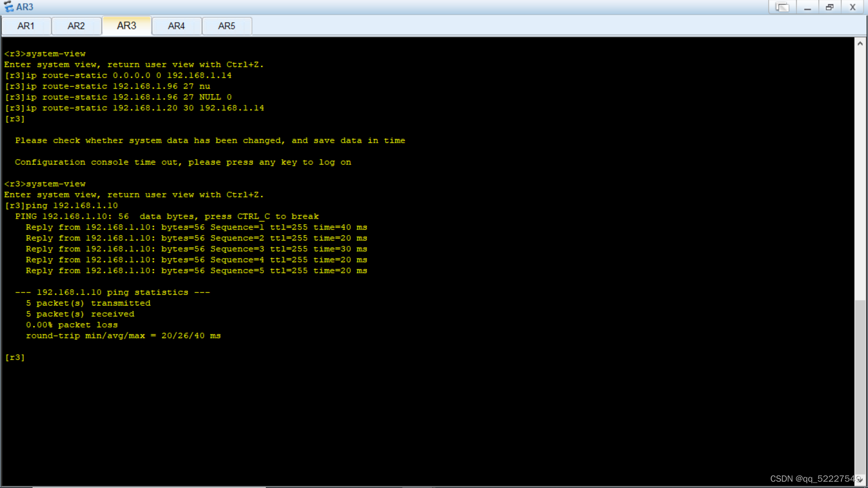Switch to the AR1 router tab
The image size is (868, 488).
(x=26, y=26)
